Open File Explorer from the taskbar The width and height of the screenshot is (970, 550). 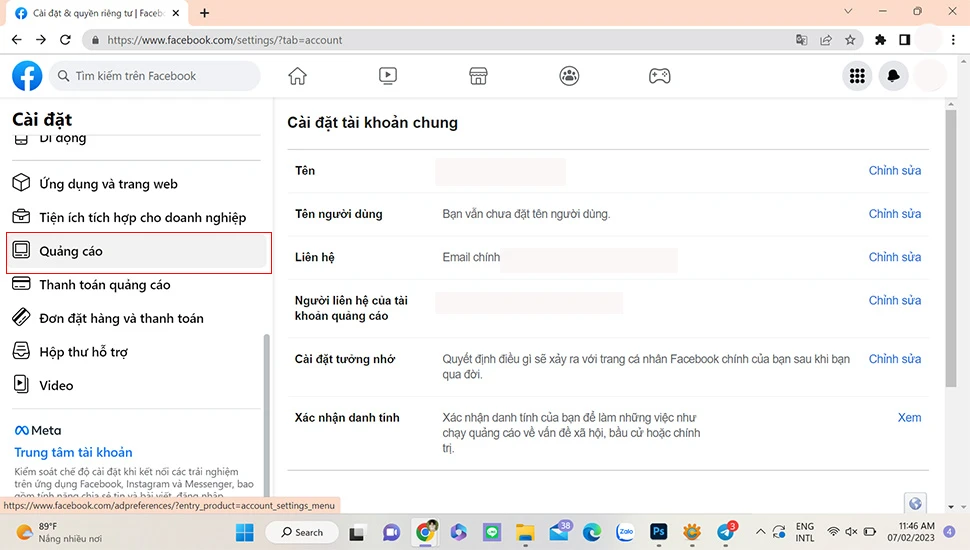[x=525, y=532]
